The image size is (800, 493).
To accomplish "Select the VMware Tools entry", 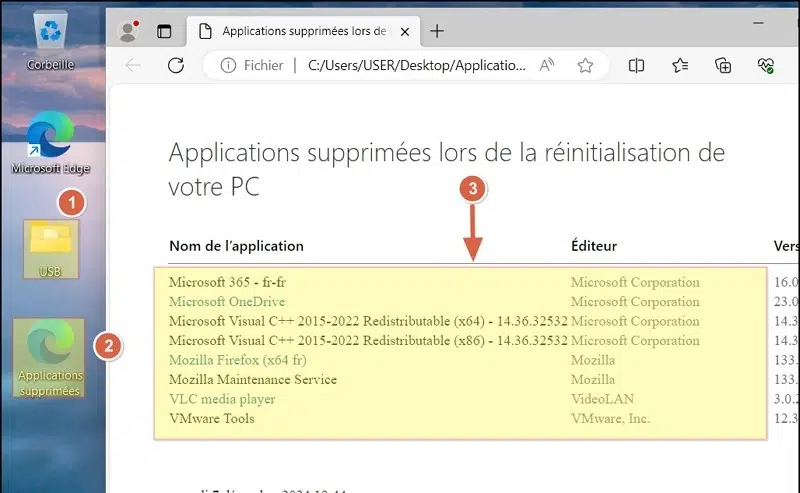I will point(212,418).
